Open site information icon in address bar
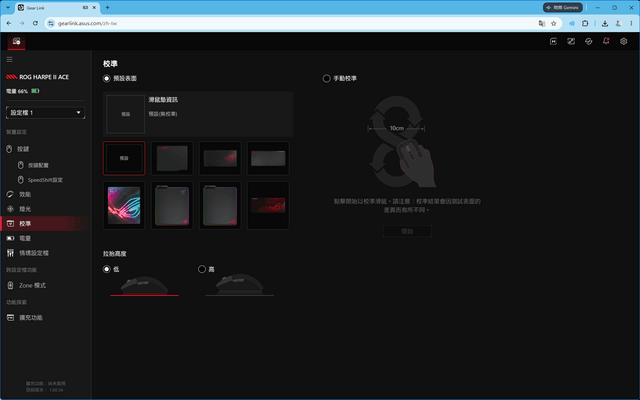 point(51,23)
